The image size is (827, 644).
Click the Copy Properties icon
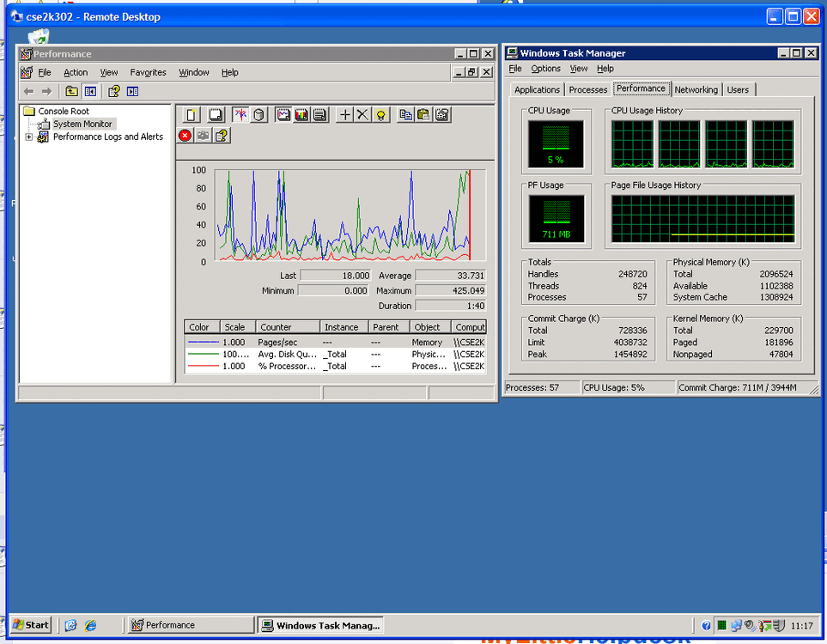click(405, 114)
